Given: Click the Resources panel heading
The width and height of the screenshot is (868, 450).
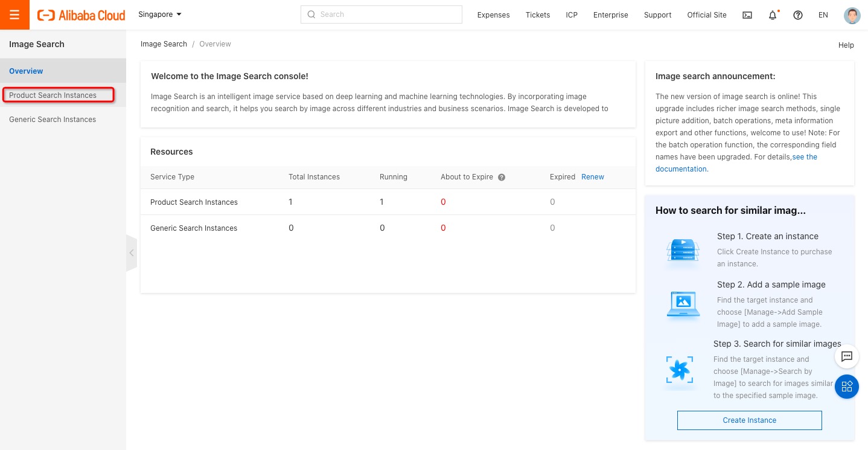Looking at the screenshot, I should tap(171, 152).
